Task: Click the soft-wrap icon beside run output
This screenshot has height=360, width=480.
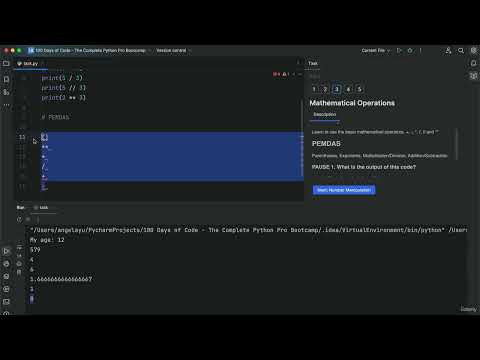Action: [x=19, y=248]
